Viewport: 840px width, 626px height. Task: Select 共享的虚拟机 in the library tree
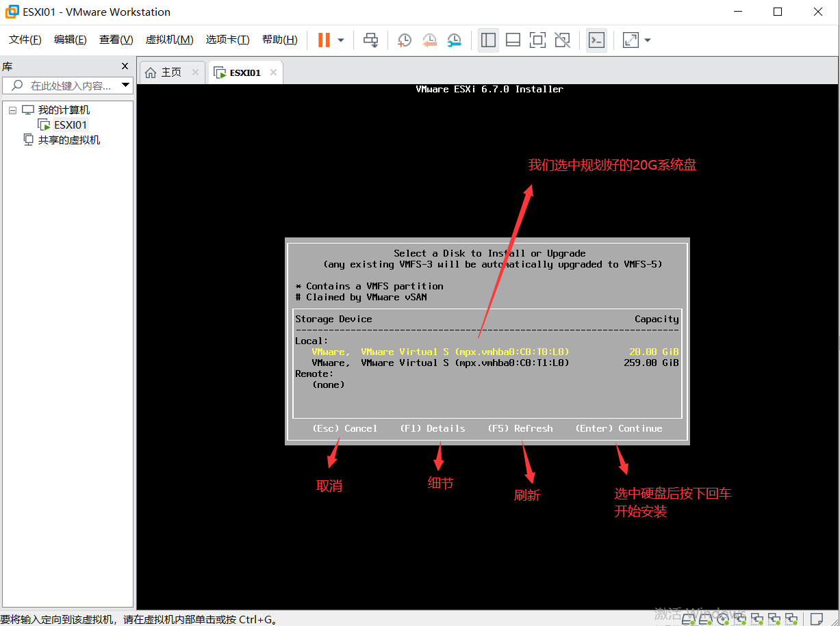point(69,140)
